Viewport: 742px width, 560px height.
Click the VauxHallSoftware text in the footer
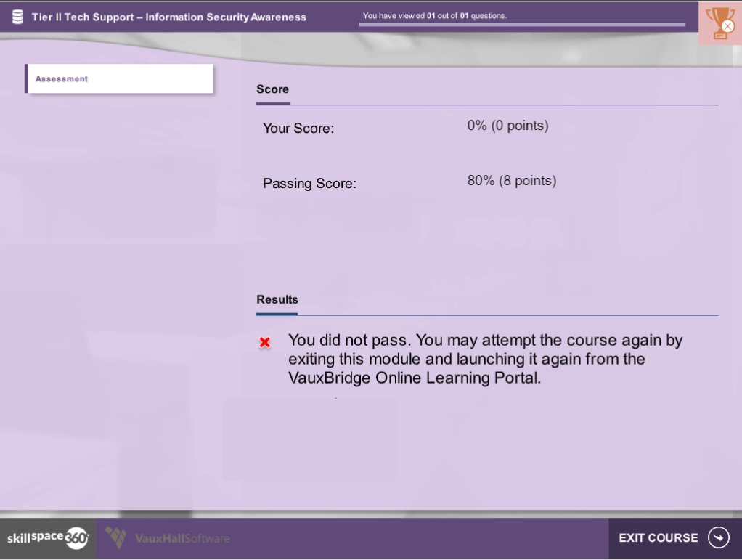(x=182, y=538)
